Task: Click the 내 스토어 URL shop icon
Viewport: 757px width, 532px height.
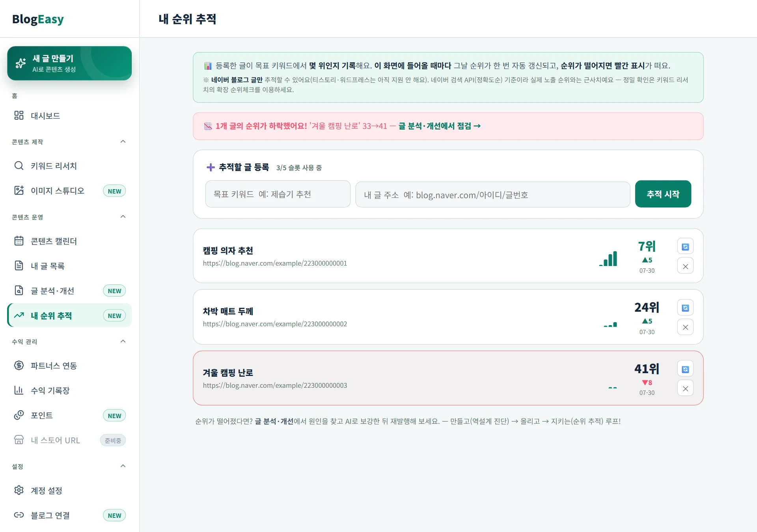Action: pyautogui.click(x=19, y=440)
